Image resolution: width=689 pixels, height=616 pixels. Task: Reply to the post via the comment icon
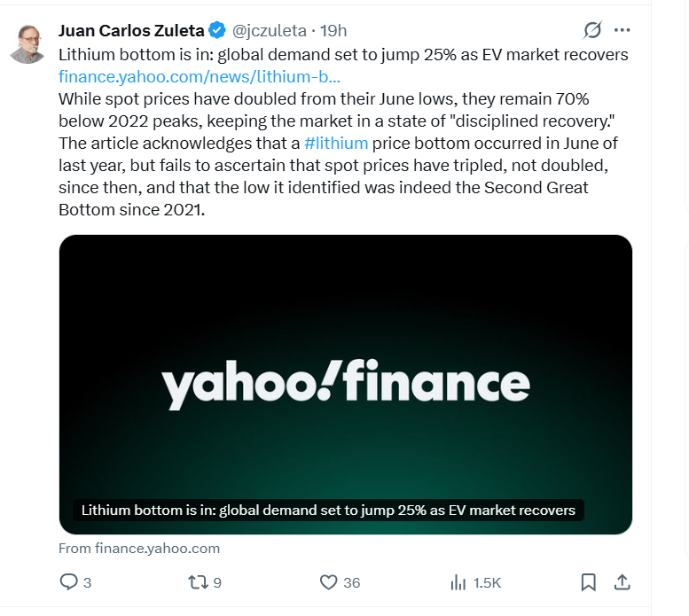pyautogui.click(x=69, y=582)
